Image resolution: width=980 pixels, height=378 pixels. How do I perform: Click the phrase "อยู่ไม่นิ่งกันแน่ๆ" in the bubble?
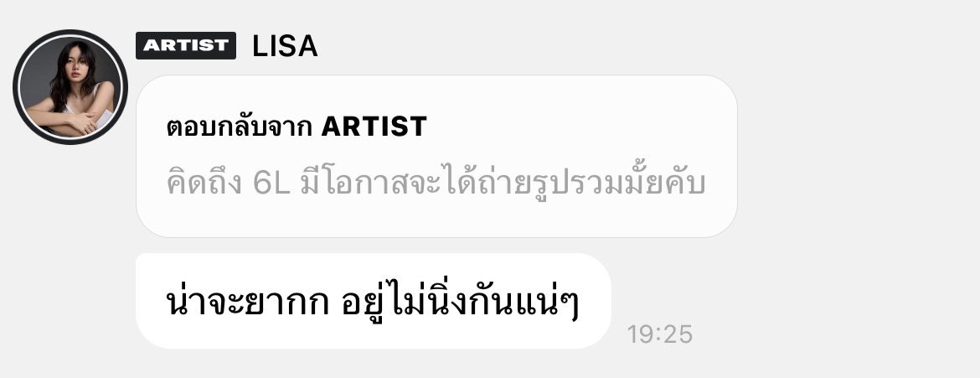pos(459,303)
